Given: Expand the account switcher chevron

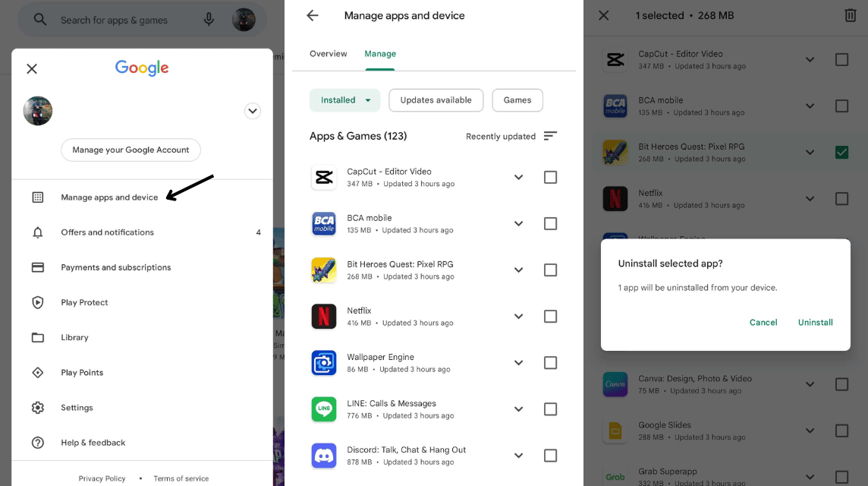Looking at the screenshot, I should pyautogui.click(x=253, y=111).
